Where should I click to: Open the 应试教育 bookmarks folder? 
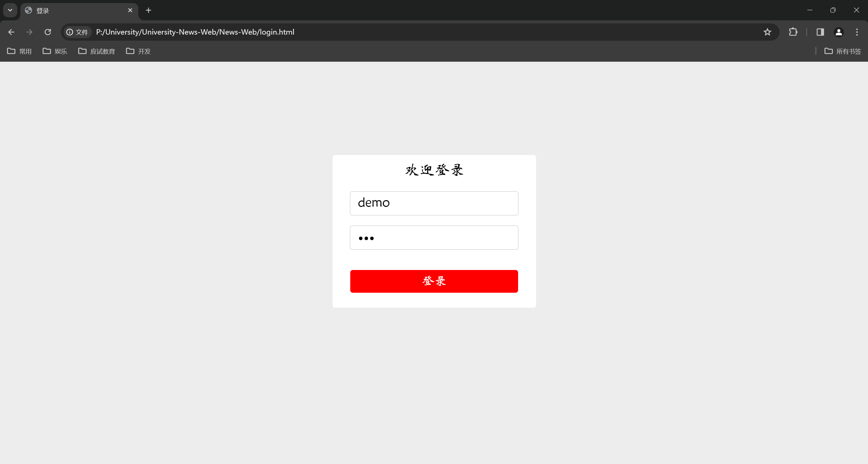97,51
